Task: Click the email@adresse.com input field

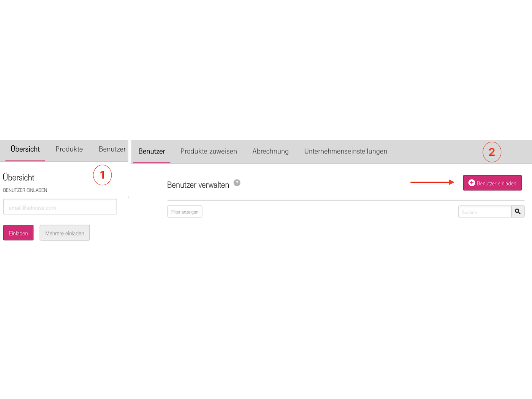Action: [60, 207]
